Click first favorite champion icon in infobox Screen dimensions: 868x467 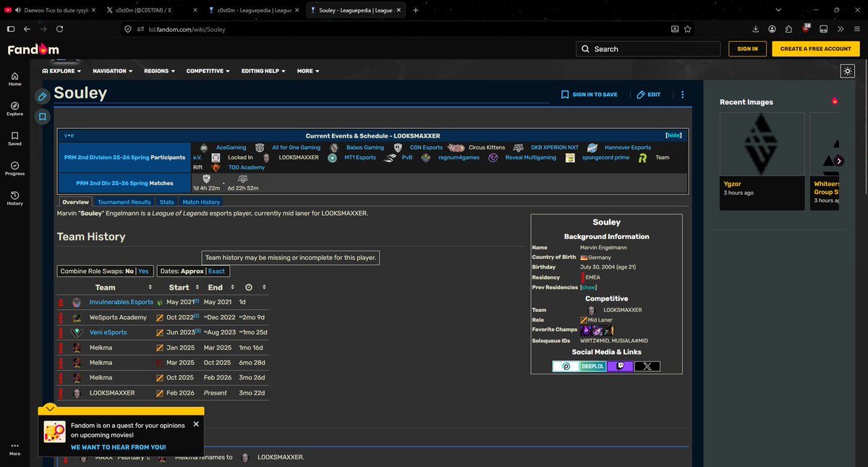[x=587, y=330]
